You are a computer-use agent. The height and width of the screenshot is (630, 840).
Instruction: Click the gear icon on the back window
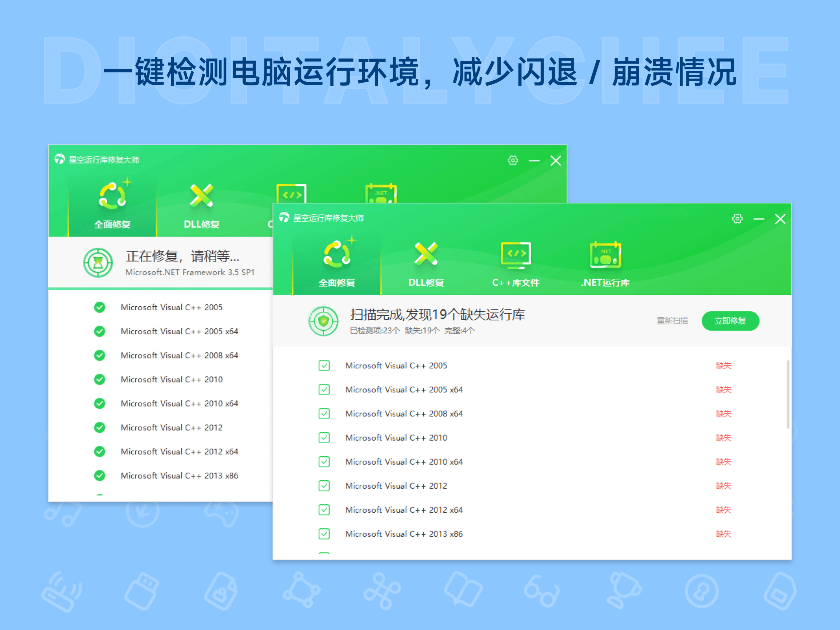click(512, 160)
